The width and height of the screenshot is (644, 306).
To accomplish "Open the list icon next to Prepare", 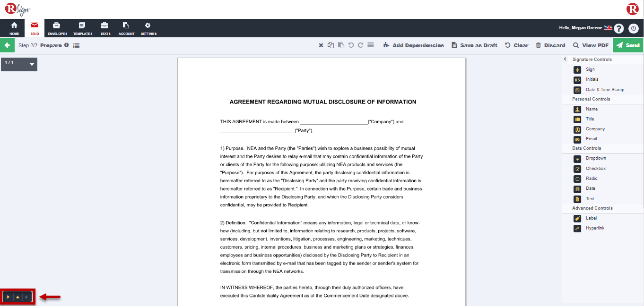I will 77,45.
